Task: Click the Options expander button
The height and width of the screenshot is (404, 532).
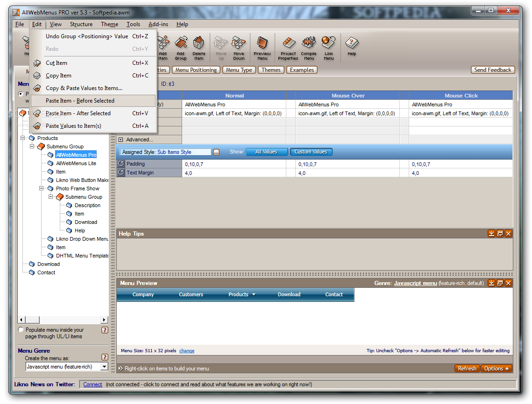Action: [x=497, y=369]
